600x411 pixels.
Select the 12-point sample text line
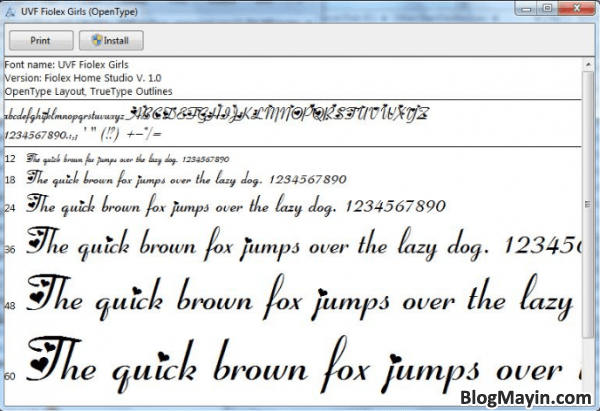(x=128, y=159)
